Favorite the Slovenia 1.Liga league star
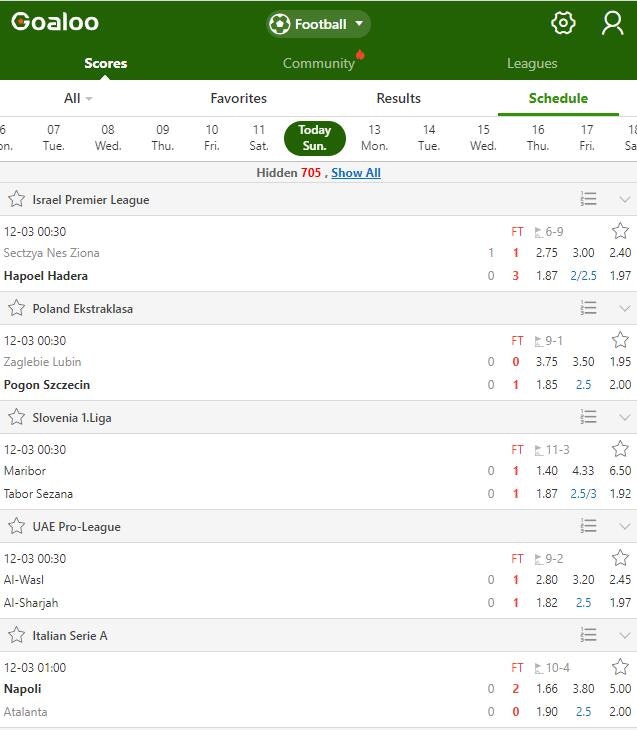The image size is (637, 730). 17,417
